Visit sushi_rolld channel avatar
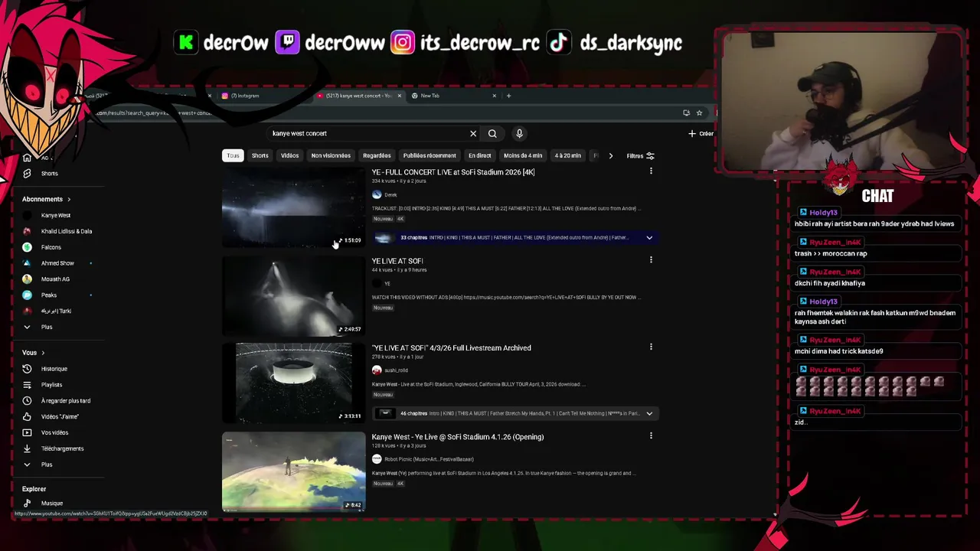The width and height of the screenshot is (980, 551). pyautogui.click(x=377, y=370)
